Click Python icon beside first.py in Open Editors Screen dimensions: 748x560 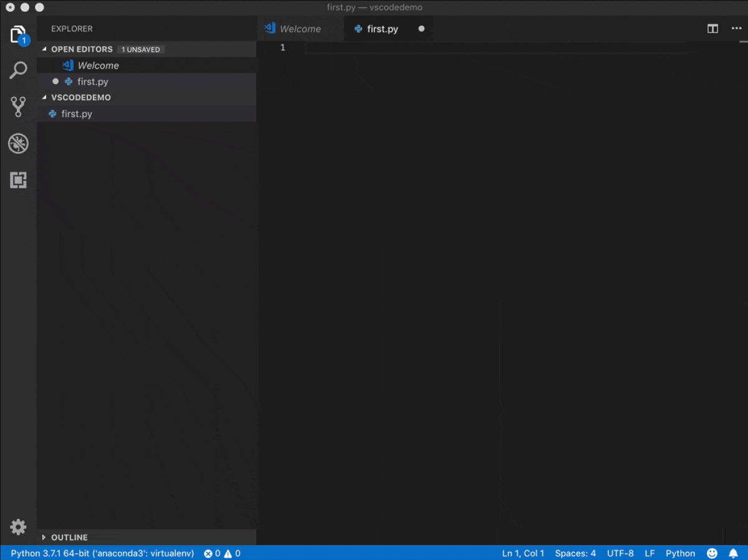tap(69, 82)
